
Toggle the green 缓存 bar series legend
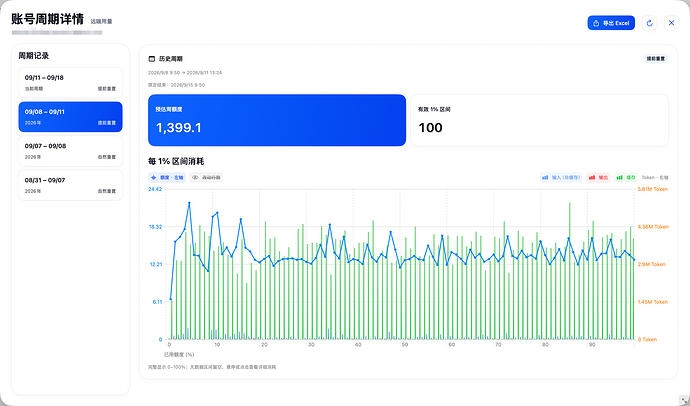626,178
